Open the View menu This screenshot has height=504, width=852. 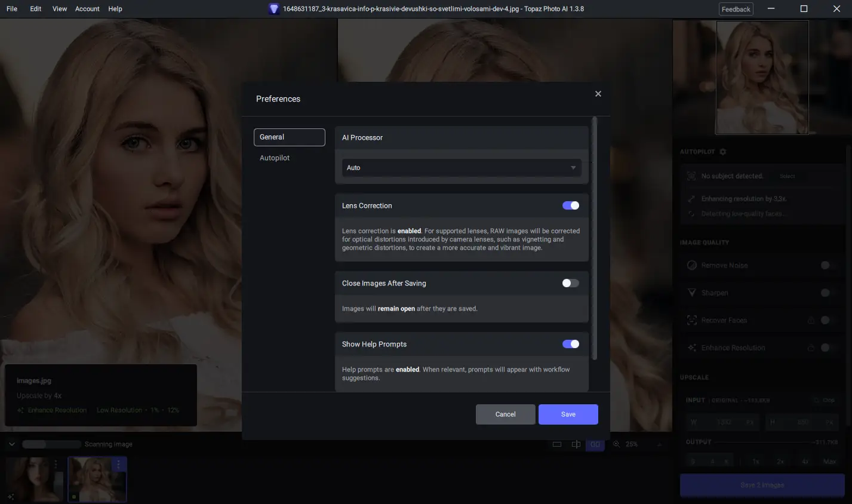point(60,9)
